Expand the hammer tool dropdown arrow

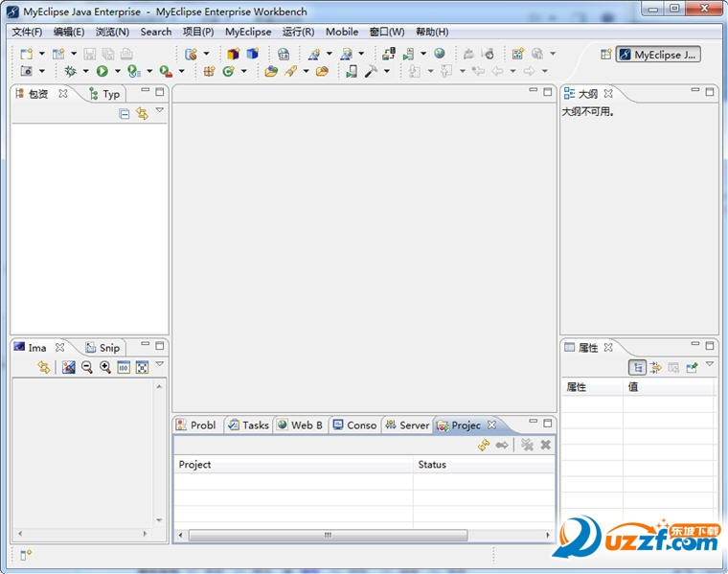coord(387,71)
